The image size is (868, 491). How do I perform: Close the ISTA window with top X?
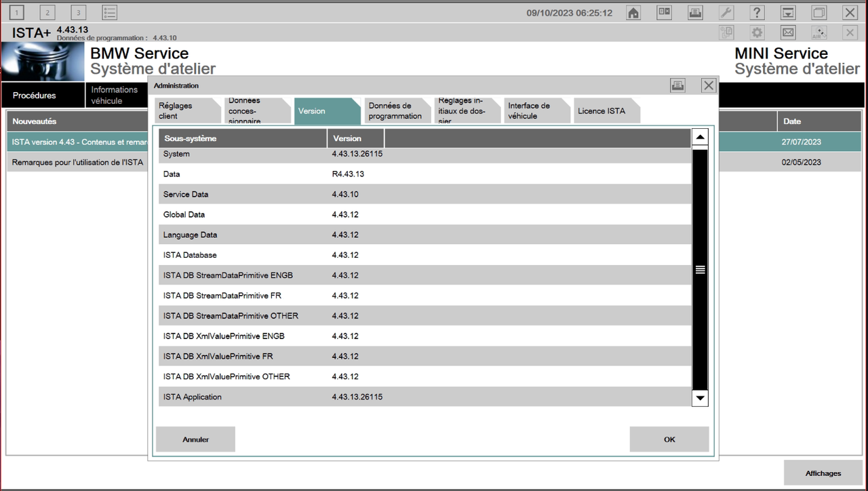click(x=850, y=13)
